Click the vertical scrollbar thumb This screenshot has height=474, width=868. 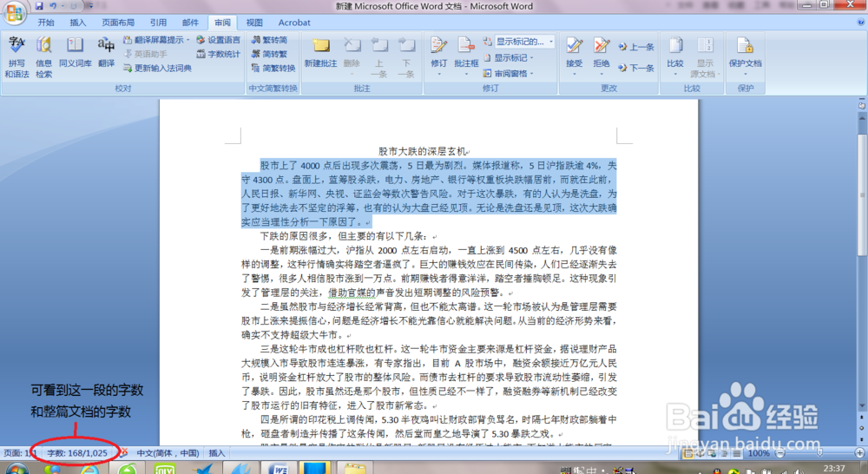pyautogui.click(x=862, y=195)
